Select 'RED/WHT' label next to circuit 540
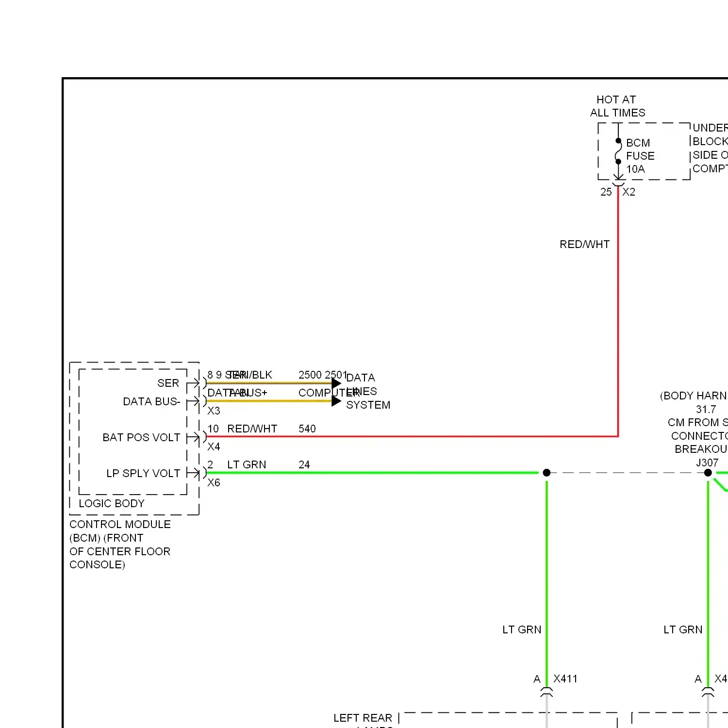The image size is (728, 728). 252,429
